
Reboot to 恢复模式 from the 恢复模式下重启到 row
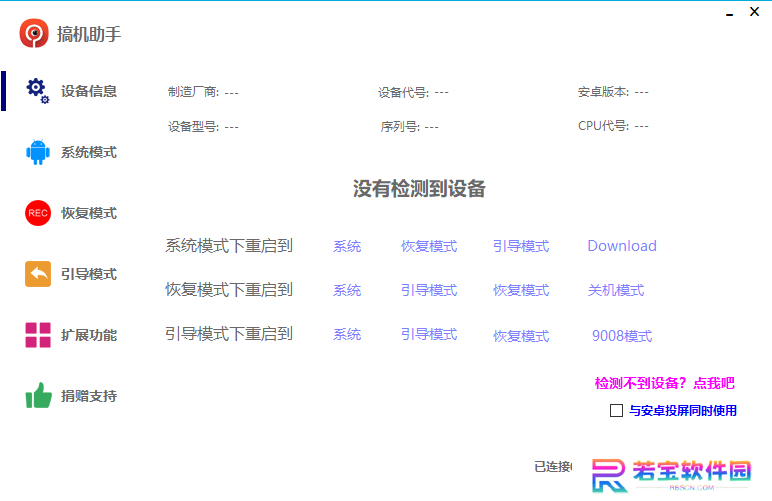tap(521, 290)
